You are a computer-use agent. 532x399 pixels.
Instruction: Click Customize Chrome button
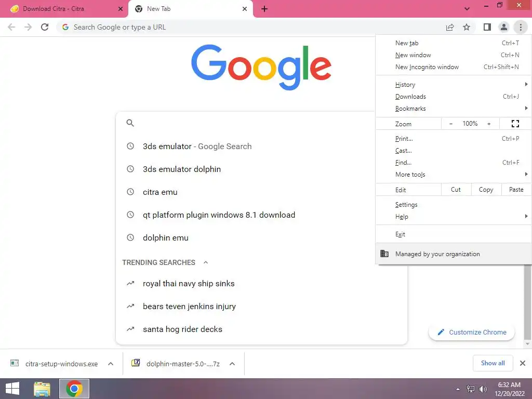(472, 332)
